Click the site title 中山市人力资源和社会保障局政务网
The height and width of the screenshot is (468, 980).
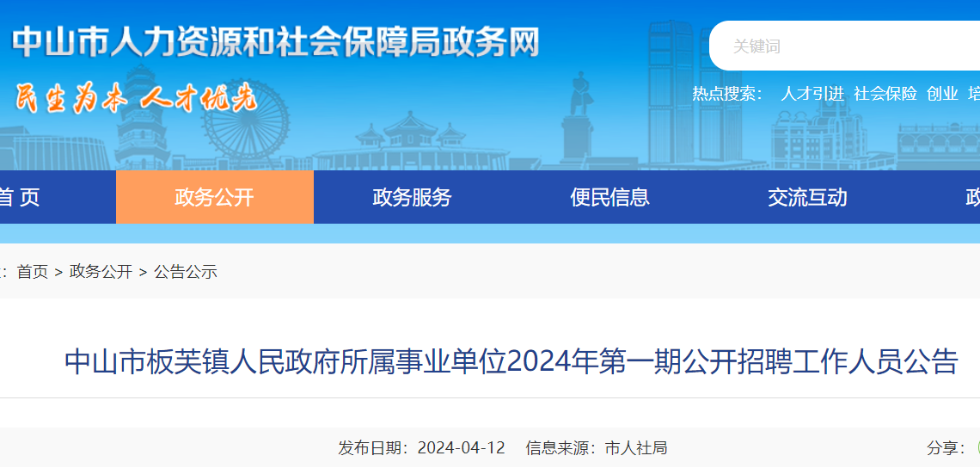pyautogui.click(x=276, y=42)
